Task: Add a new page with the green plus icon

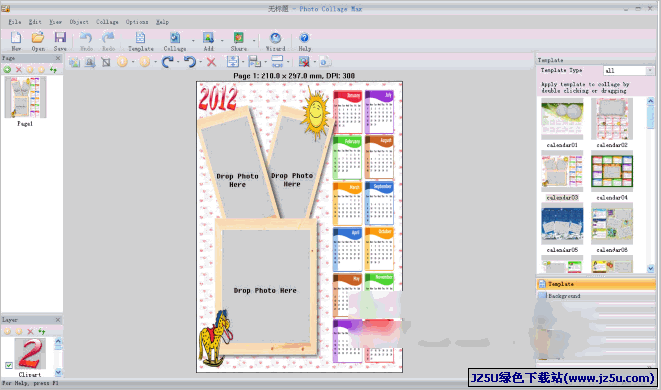Action: tap(7, 70)
